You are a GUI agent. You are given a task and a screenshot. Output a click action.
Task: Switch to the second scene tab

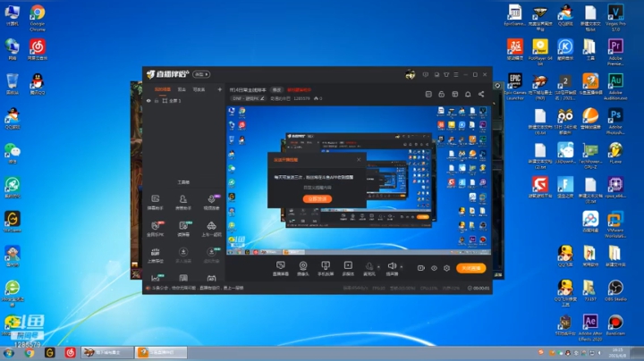(182, 89)
